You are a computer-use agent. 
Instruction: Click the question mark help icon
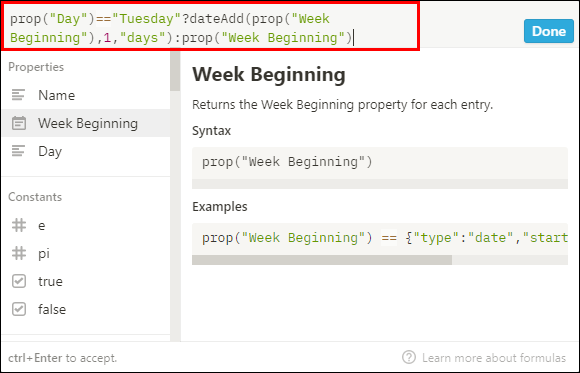coord(409,357)
